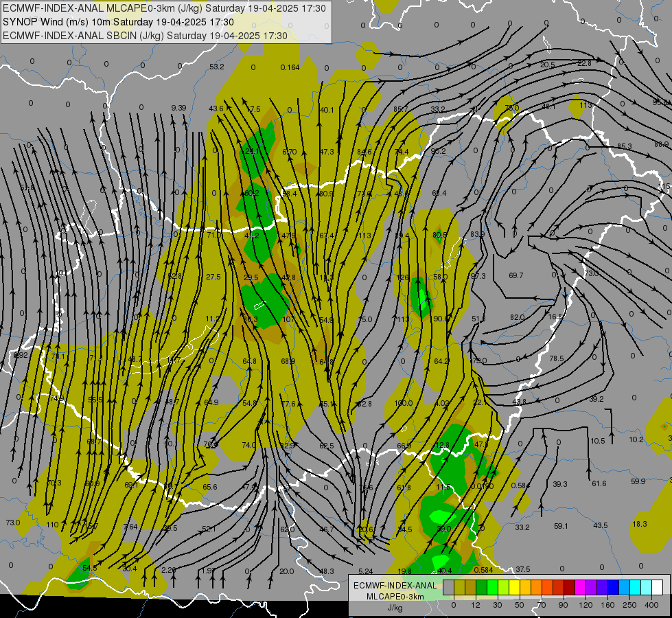
Task: Click the map value 10.5
Action: pos(598,441)
